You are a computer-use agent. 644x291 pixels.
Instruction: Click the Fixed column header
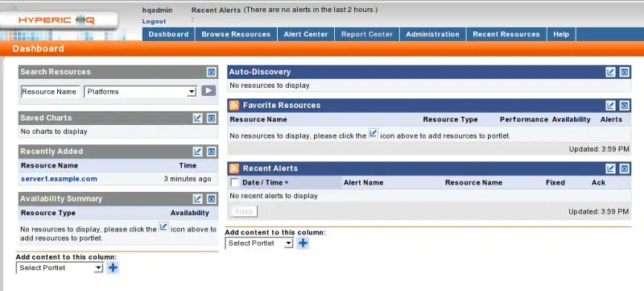(555, 182)
